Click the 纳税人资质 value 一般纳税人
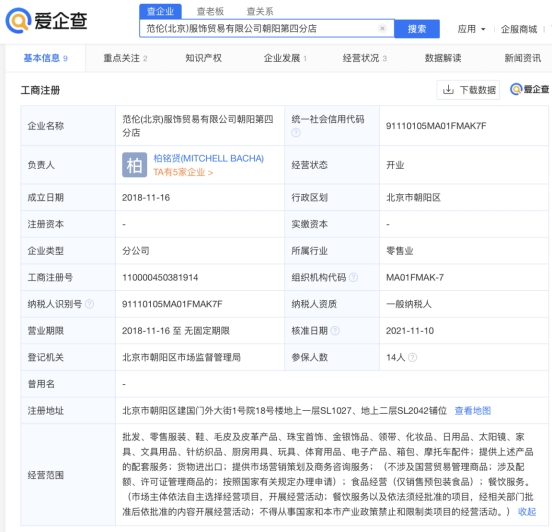Screen dimensions: 553x532 [x=409, y=304]
